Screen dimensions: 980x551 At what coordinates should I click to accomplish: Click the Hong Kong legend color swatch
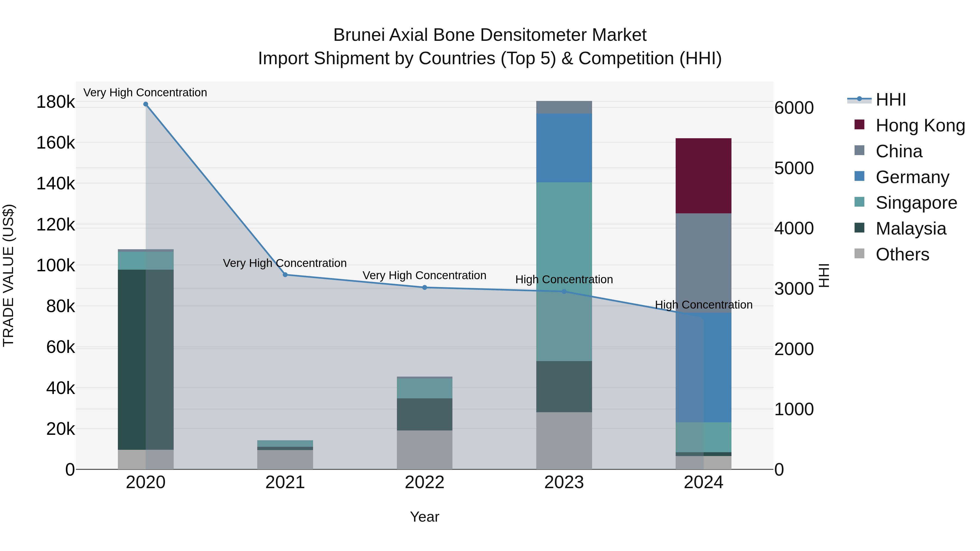[859, 124]
